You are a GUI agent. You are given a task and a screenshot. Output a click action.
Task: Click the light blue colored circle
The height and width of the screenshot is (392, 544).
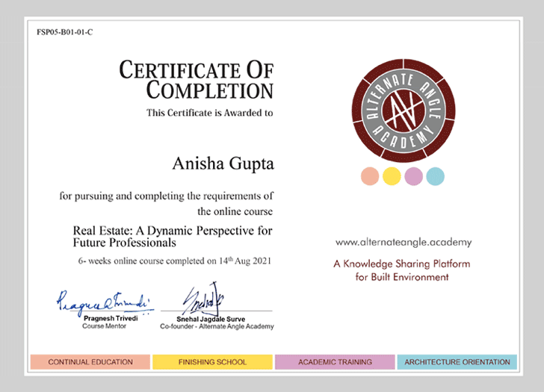click(435, 177)
